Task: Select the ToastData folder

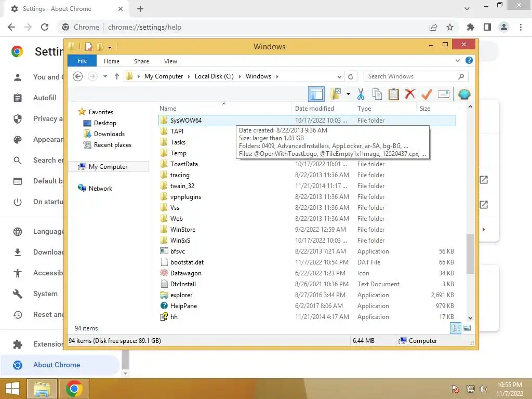Action: point(307,164)
